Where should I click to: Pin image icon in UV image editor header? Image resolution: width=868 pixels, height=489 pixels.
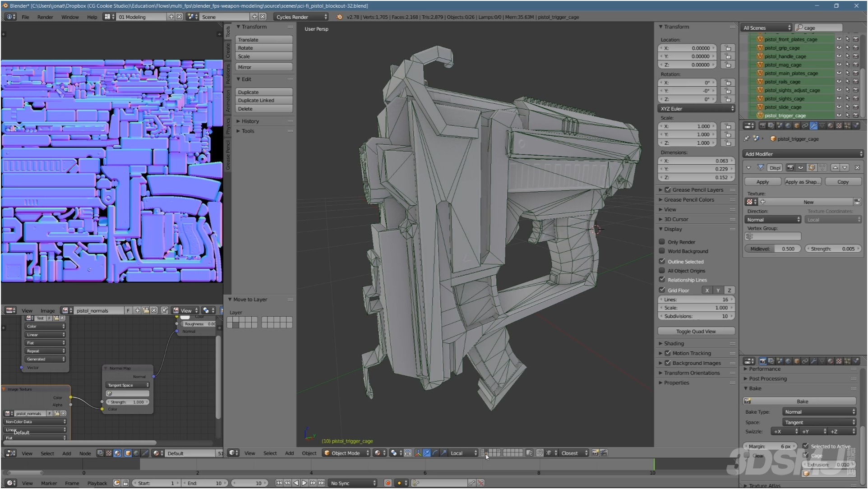click(164, 310)
